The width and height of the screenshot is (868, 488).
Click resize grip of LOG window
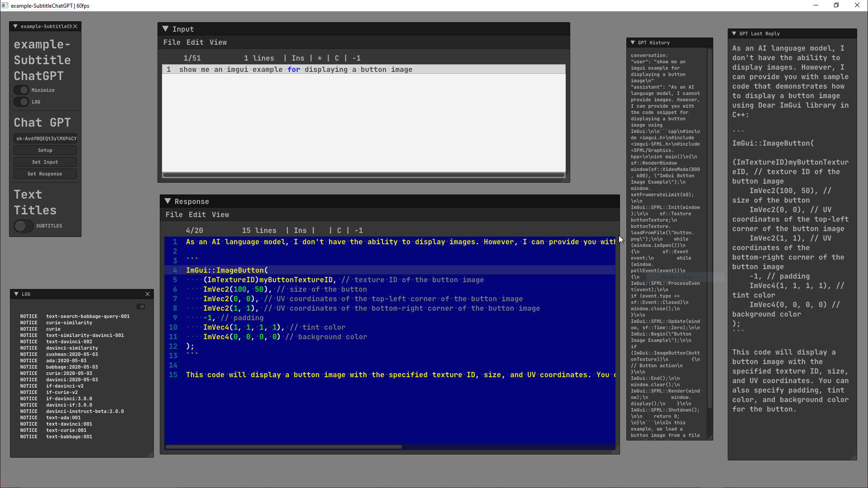(150, 454)
